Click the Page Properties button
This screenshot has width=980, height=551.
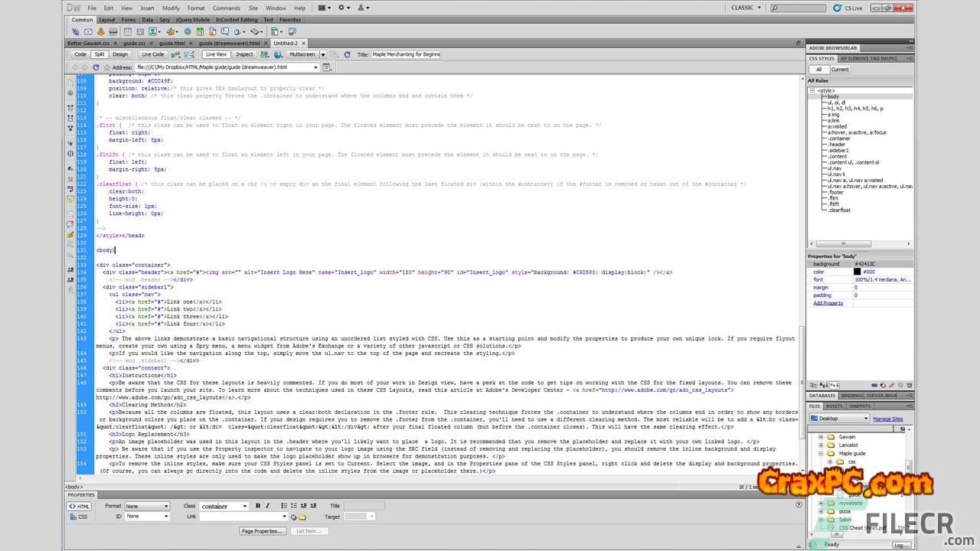(x=262, y=530)
